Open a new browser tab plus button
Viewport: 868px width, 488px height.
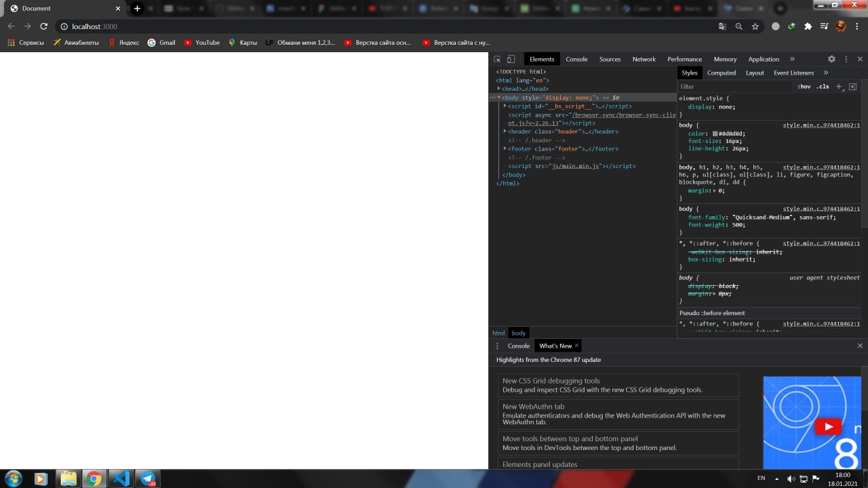tap(137, 8)
